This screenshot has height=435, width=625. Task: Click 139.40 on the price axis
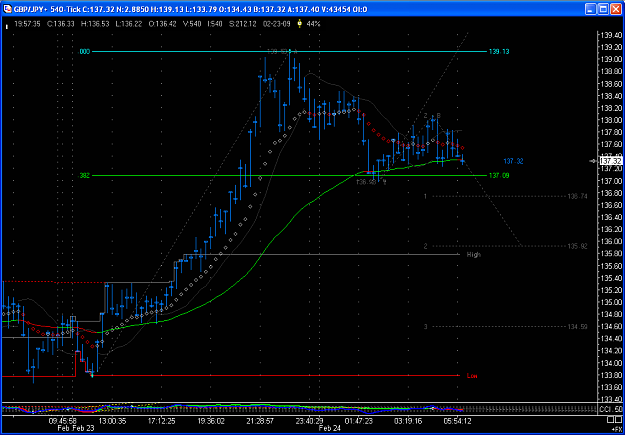(x=611, y=35)
